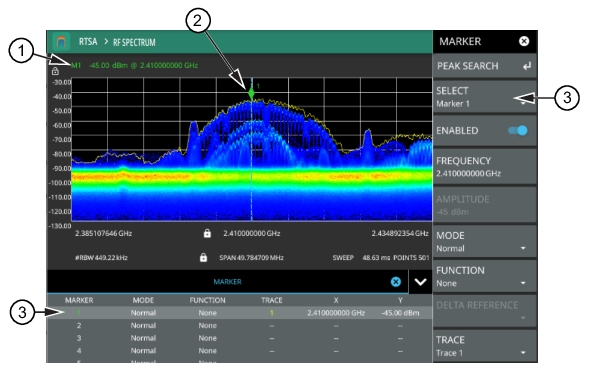Switch to the MARKER table tab
592x369 pixels.
coord(227,282)
